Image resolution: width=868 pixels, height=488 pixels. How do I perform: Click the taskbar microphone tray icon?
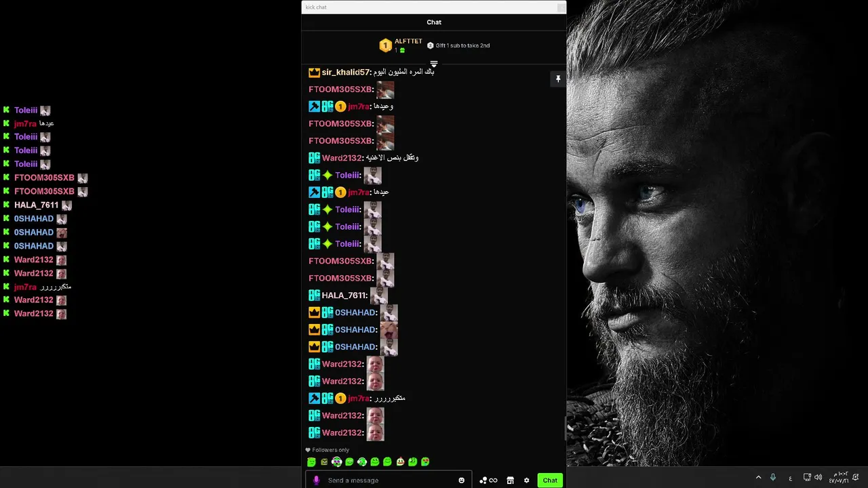pos(772,478)
